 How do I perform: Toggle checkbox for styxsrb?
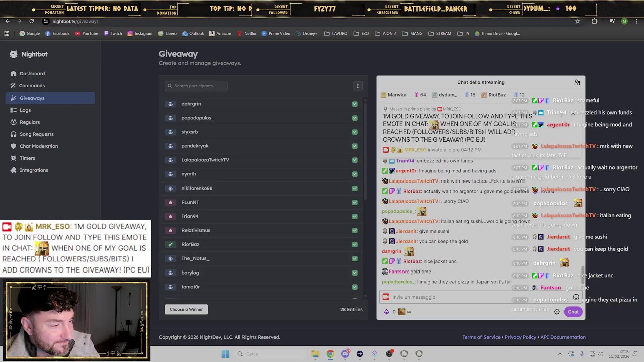[x=355, y=132]
